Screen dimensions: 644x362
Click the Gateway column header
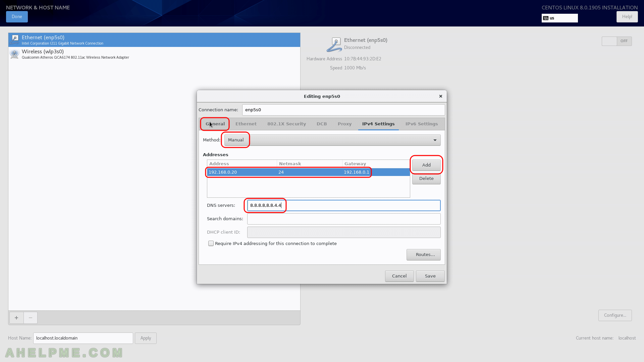(x=376, y=164)
